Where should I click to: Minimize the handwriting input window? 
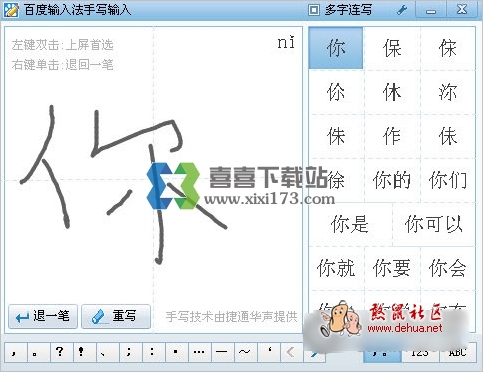431,10
